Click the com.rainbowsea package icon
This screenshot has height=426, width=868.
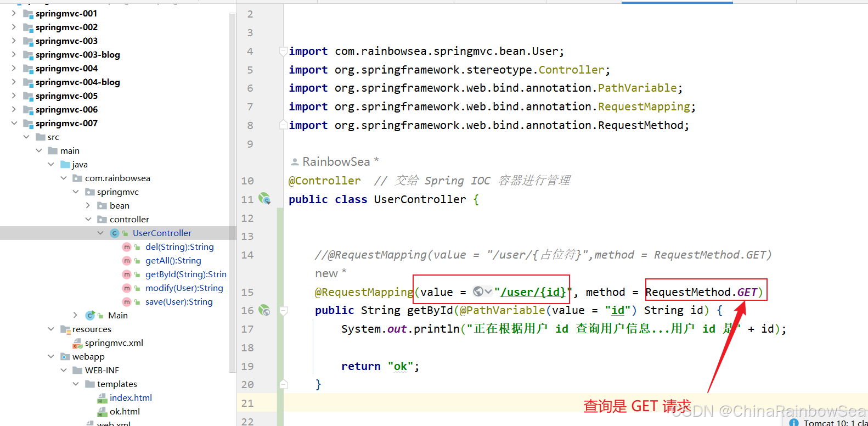pyautogui.click(x=77, y=178)
